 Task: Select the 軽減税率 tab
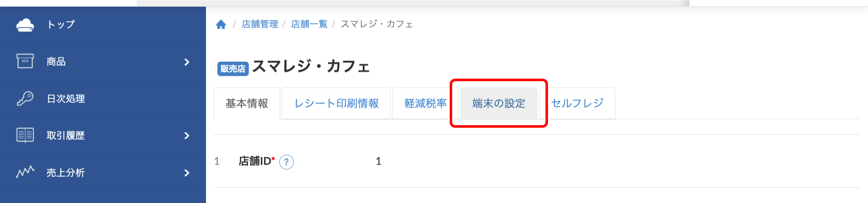[x=425, y=103]
